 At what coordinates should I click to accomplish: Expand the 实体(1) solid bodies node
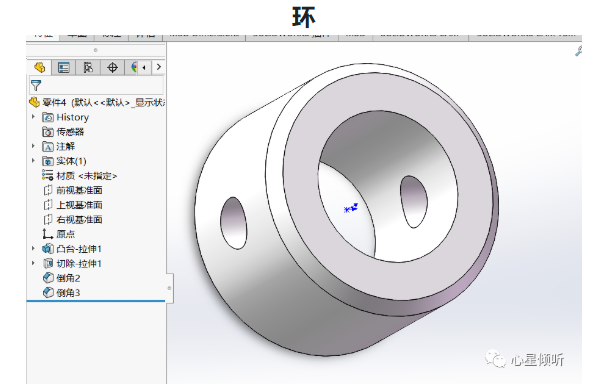coord(33,161)
